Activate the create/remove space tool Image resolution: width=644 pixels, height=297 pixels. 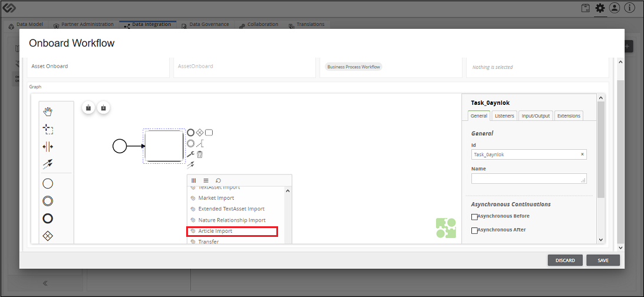click(x=48, y=147)
